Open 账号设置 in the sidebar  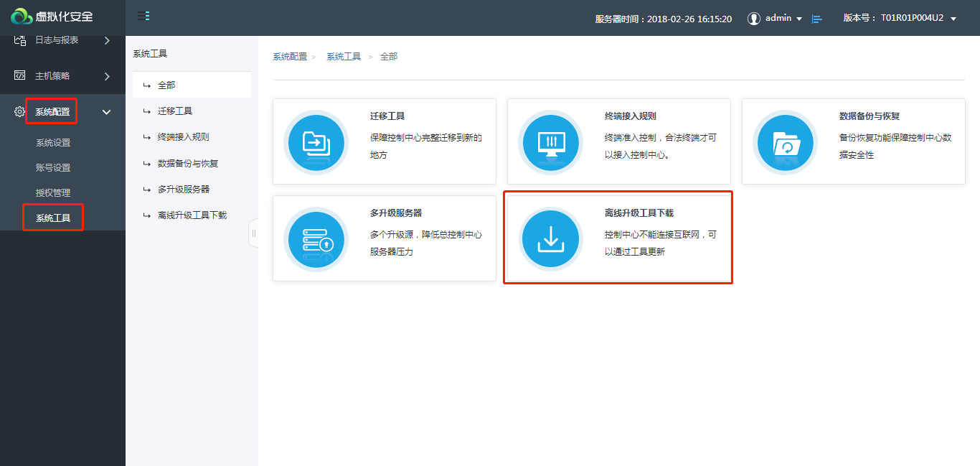53,168
